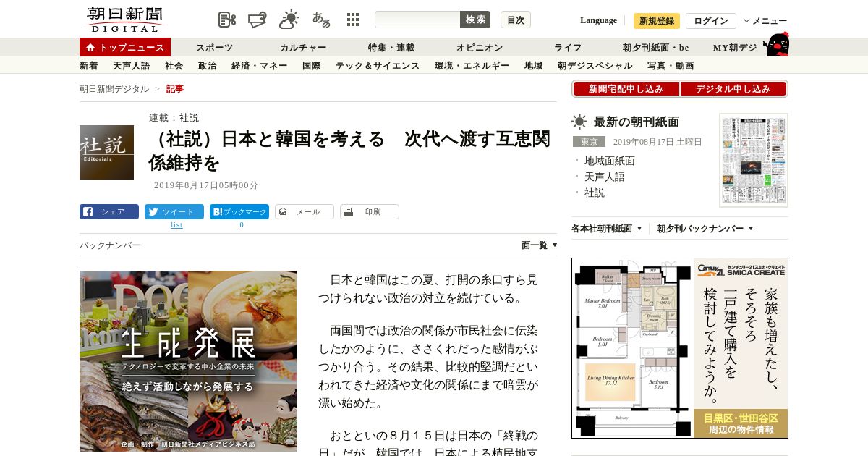Open the 経済・マネー submenu item
The width and height of the screenshot is (868, 456).
[260, 66]
